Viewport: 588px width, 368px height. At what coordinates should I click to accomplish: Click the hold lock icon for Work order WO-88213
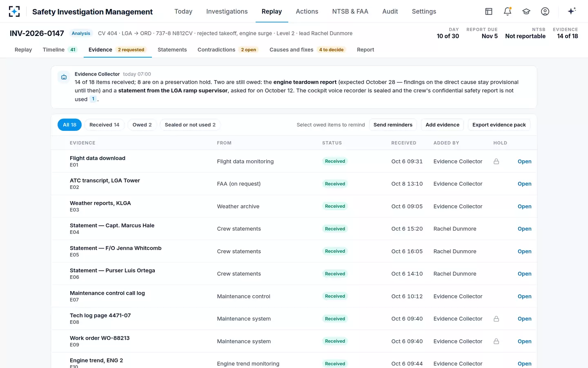pyautogui.click(x=496, y=341)
